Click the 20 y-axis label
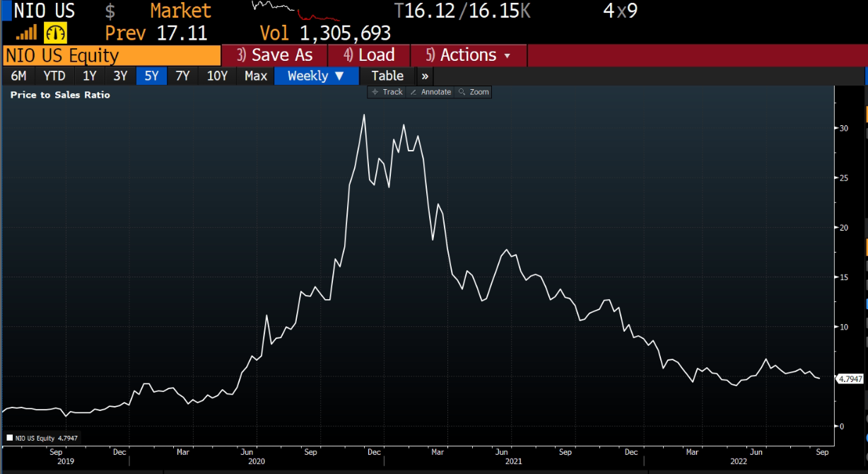 click(x=843, y=228)
